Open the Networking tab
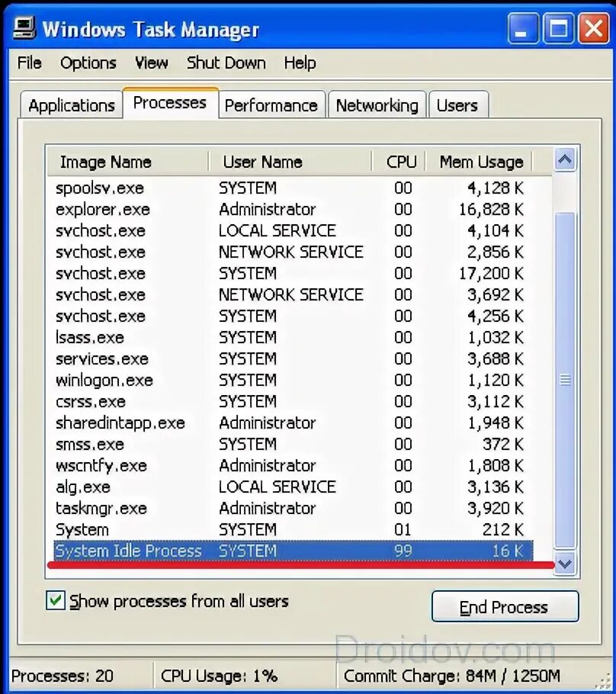 pyautogui.click(x=377, y=105)
